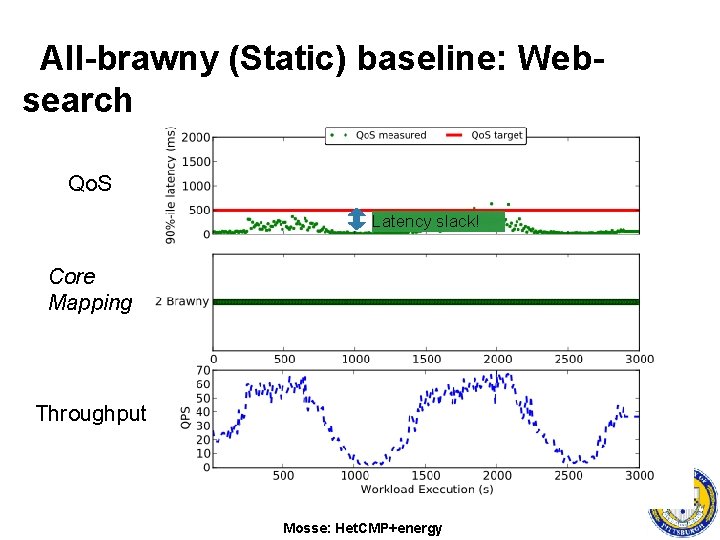Click the blue double-headed slack arrow
This screenshot has height=540, width=720.
357,219
